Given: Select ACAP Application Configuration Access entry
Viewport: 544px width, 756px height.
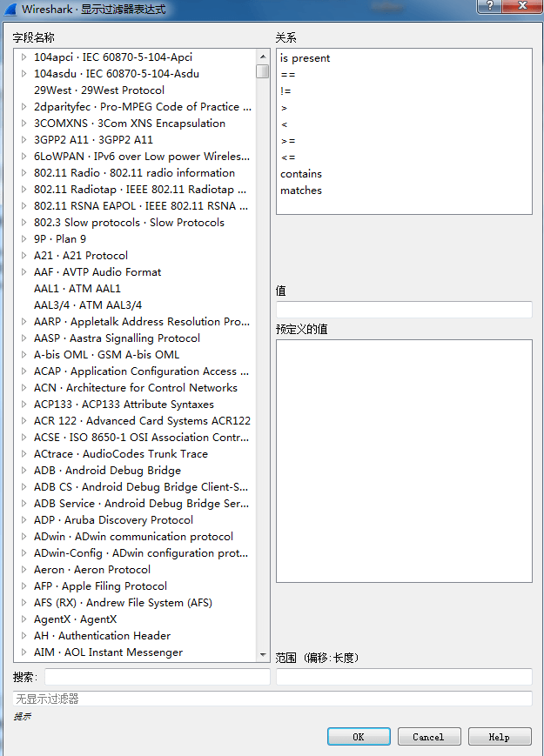Looking at the screenshot, I should tap(141, 371).
